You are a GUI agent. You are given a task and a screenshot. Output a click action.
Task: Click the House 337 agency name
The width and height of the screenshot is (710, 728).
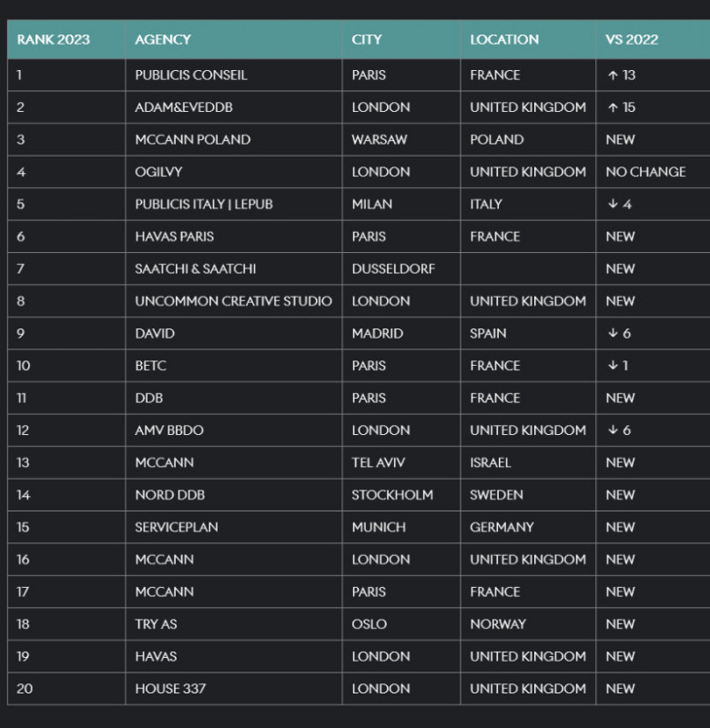pyautogui.click(x=170, y=689)
